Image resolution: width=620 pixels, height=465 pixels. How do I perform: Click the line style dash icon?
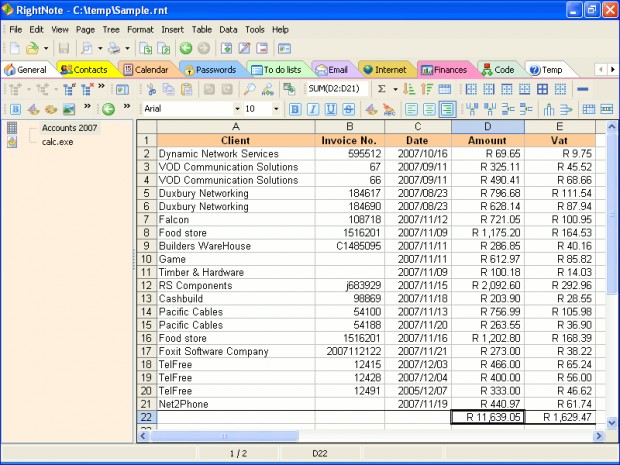click(582, 89)
